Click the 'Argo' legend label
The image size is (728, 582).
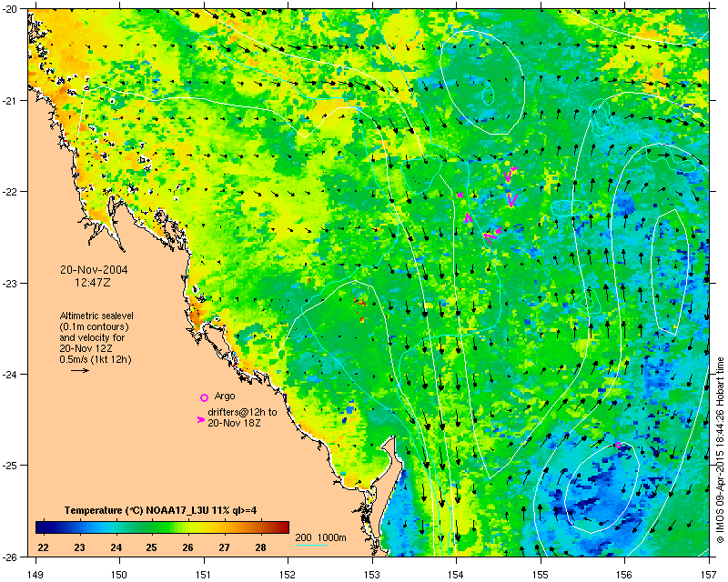tap(225, 396)
